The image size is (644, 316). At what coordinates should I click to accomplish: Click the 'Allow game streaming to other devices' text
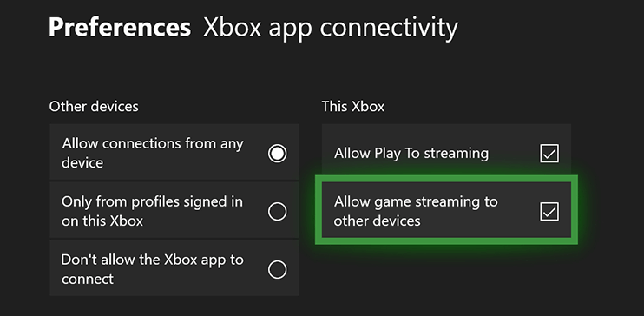pyautogui.click(x=416, y=212)
